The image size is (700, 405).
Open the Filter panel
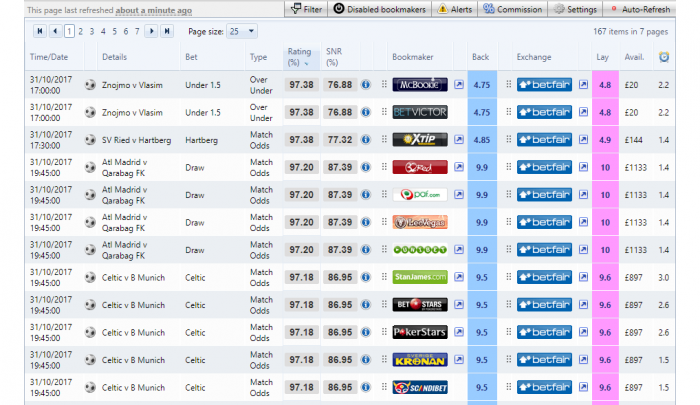306,9
